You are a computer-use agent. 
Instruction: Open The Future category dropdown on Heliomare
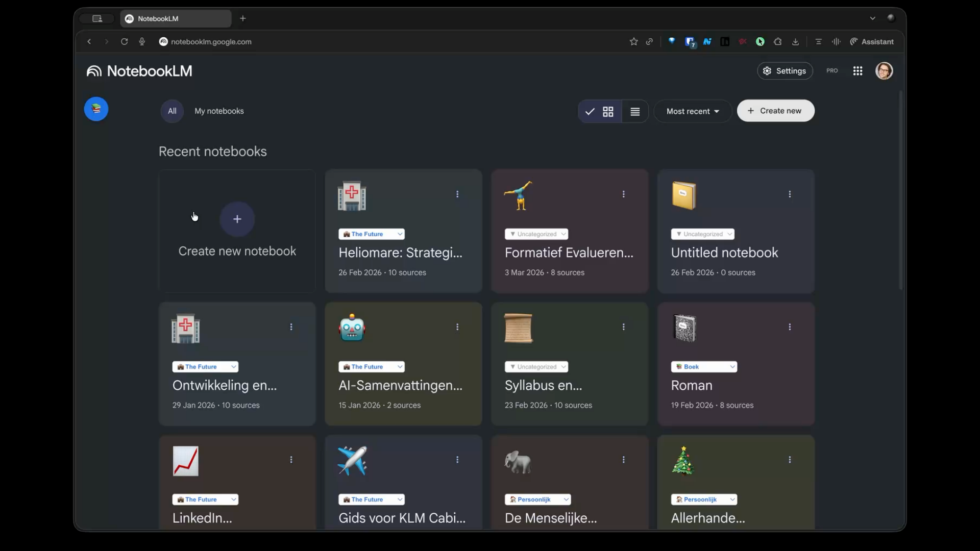pyautogui.click(x=372, y=234)
